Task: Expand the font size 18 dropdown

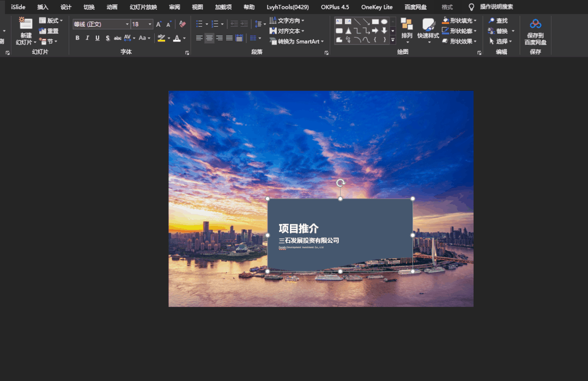Action: click(x=150, y=24)
